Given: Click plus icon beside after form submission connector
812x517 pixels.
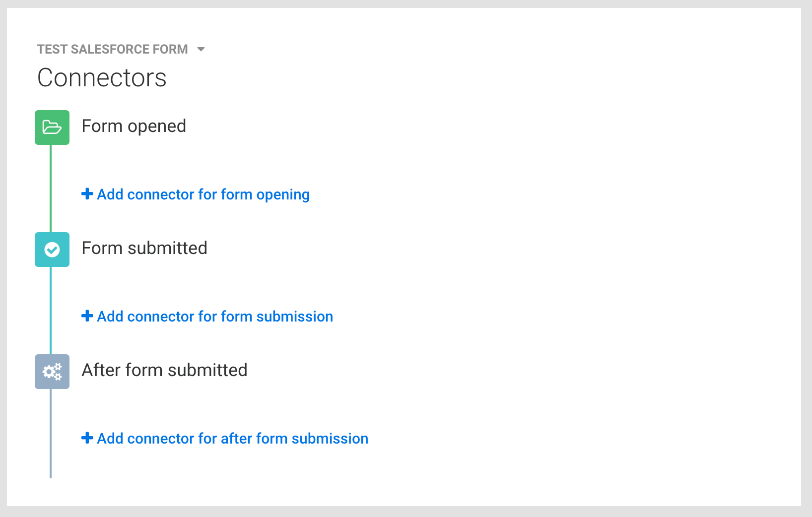Looking at the screenshot, I should [87, 438].
